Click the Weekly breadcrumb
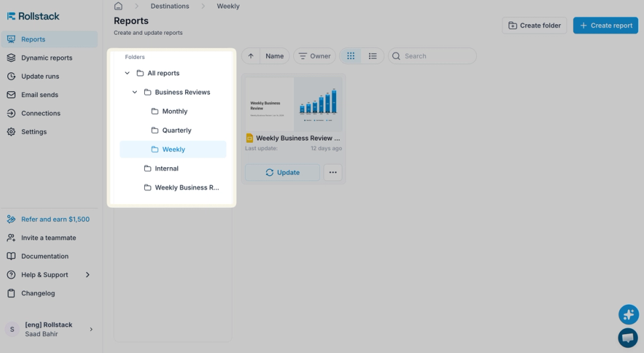 pos(228,6)
